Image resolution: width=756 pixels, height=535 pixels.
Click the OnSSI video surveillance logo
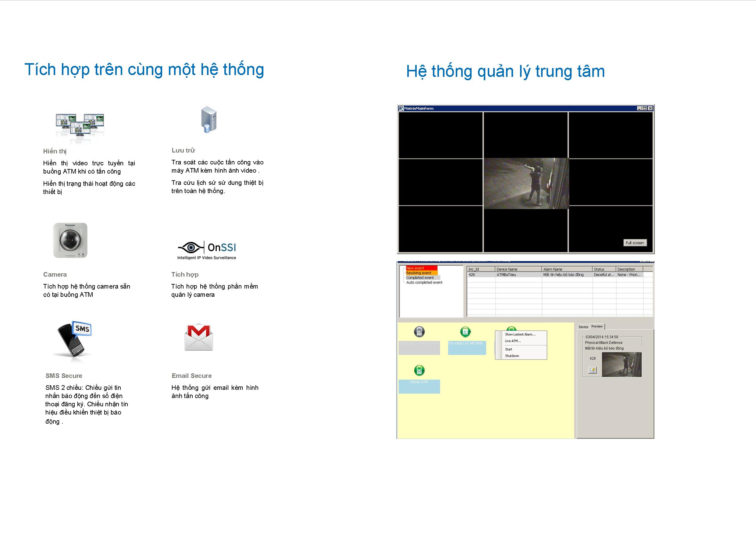click(x=207, y=250)
